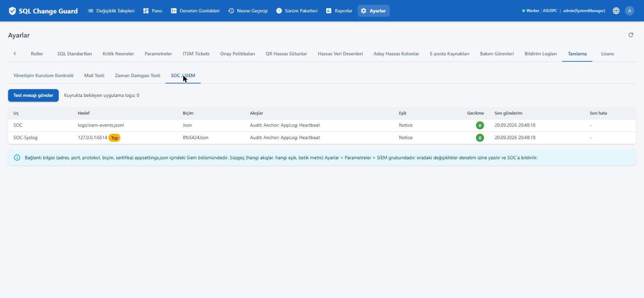644x298 pixels.
Task: Open Yönetişim Kurulum Kontrolü subtab
Action: [43, 76]
